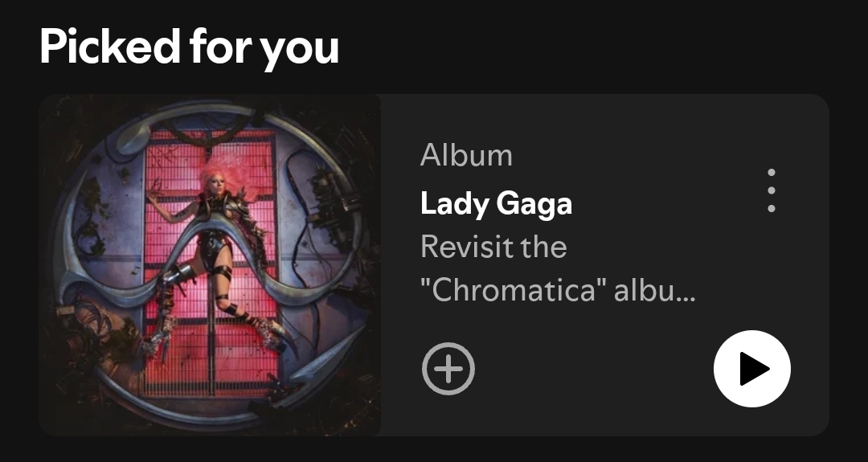Add album to Your Library

[x=448, y=369]
